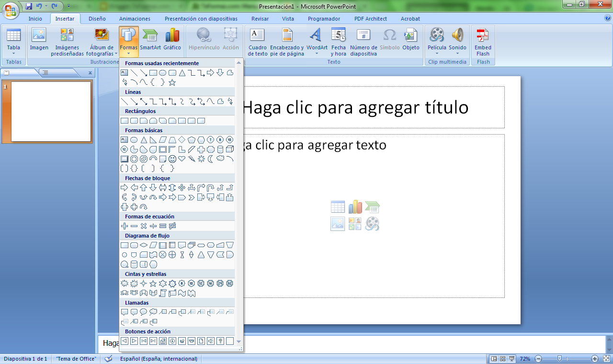Start slideshow view from status bar
The image size is (613, 364).
click(x=511, y=359)
